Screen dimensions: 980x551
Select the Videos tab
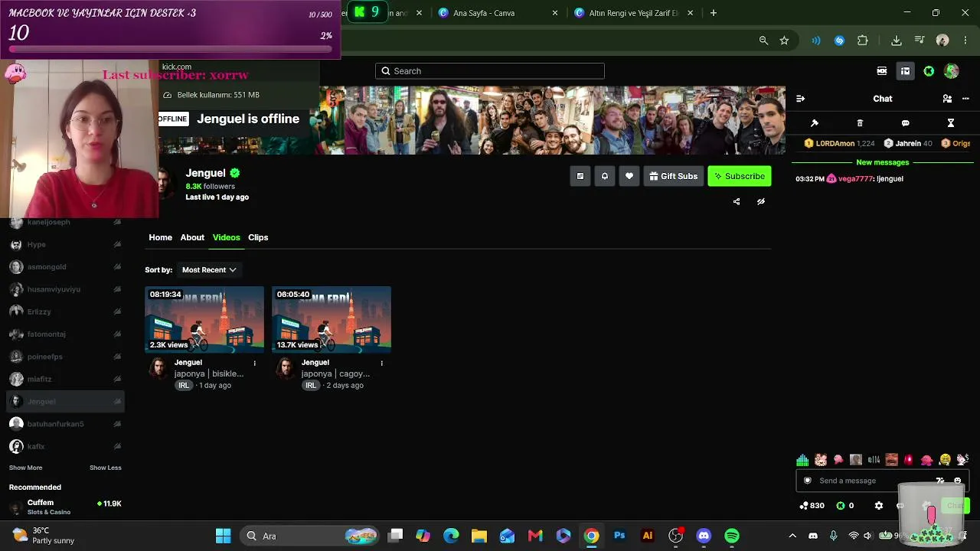[x=226, y=237]
